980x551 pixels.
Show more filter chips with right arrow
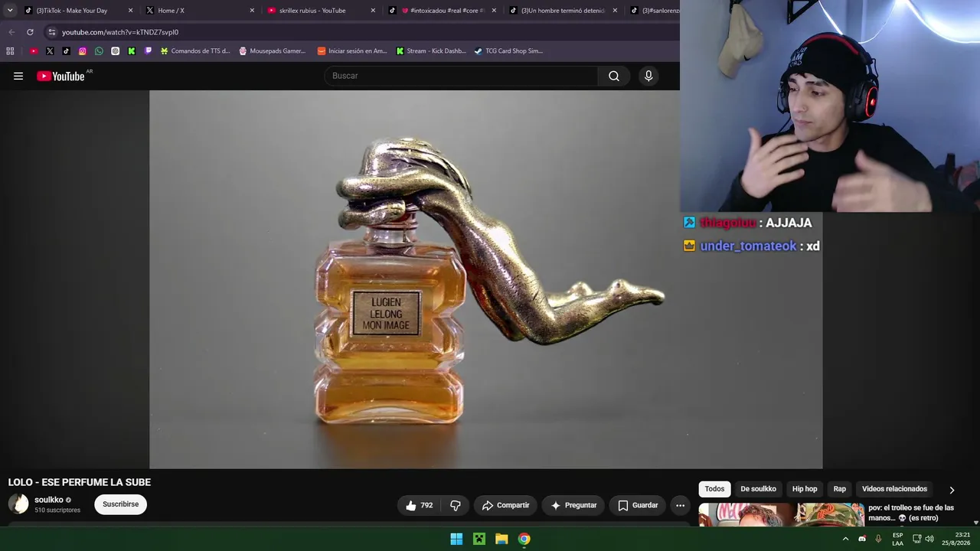click(952, 490)
